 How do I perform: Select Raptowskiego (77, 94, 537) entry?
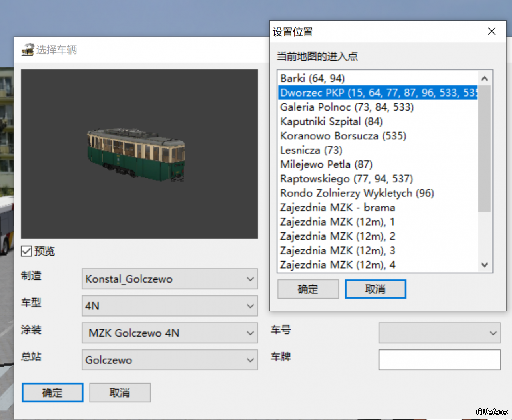378,179
